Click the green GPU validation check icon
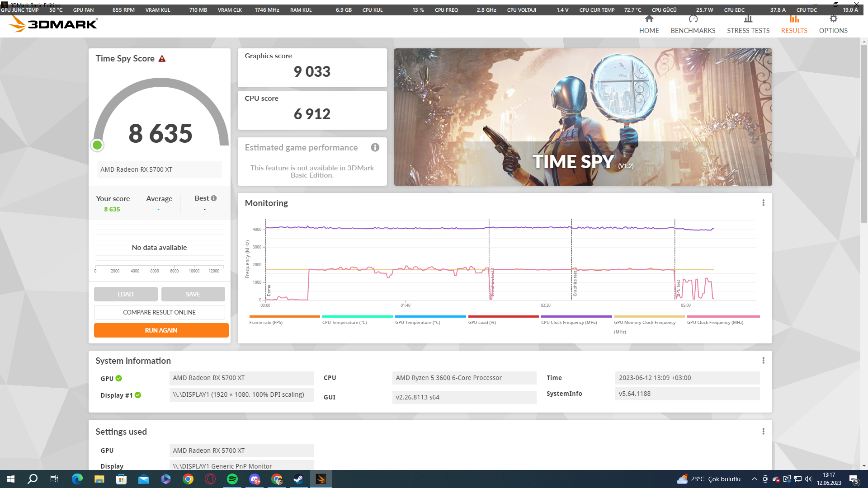 (x=118, y=378)
